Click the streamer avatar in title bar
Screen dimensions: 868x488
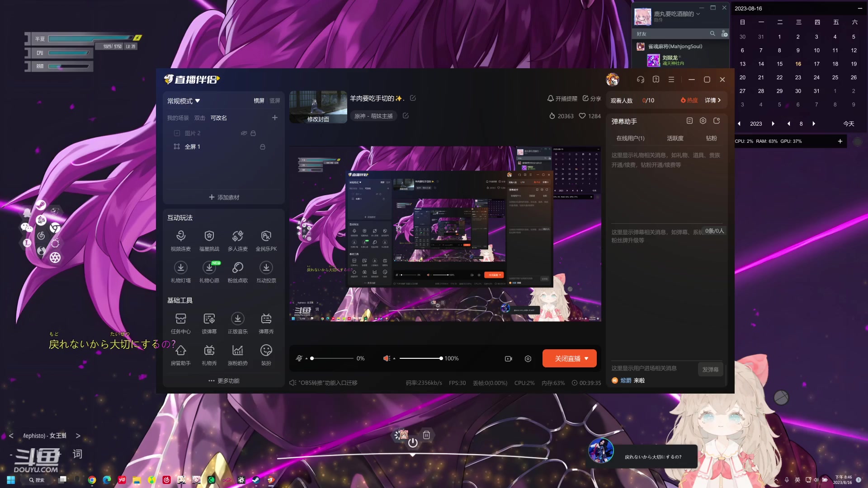tap(613, 80)
